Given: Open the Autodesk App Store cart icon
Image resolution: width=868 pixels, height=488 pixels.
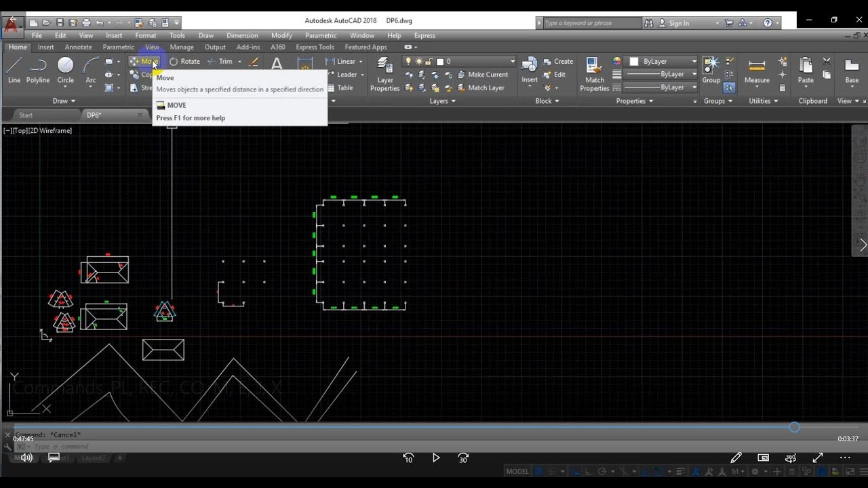Looking at the screenshot, I should pos(729,23).
